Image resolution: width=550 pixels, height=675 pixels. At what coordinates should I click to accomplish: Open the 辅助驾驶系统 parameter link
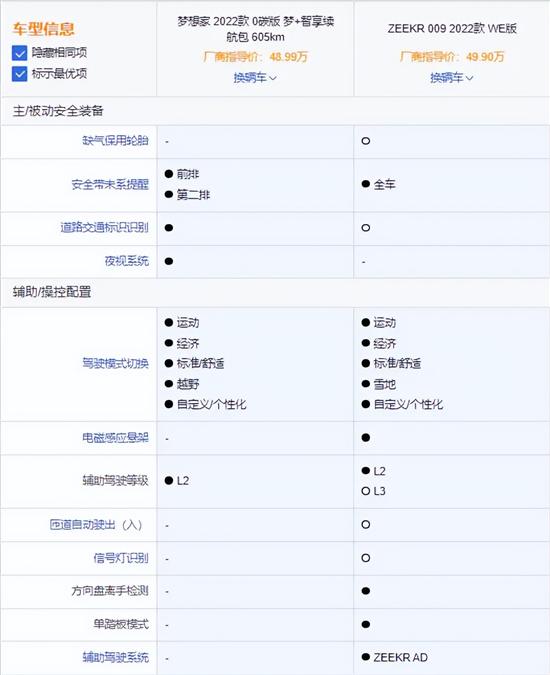click(x=115, y=657)
